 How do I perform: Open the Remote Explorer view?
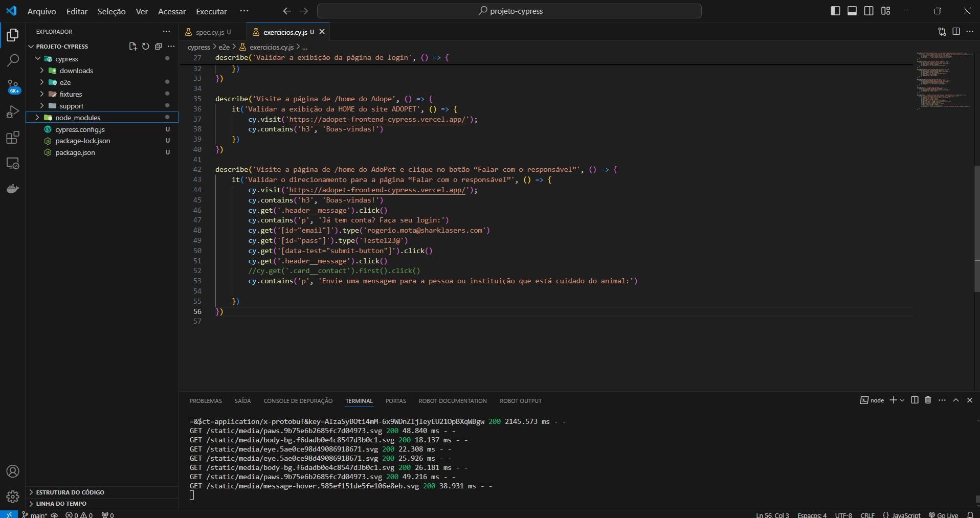(13, 164)
